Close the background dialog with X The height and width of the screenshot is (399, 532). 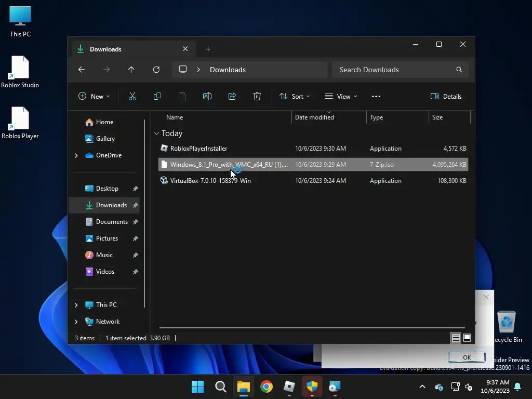pyautogui.click(x=486, y=297)
